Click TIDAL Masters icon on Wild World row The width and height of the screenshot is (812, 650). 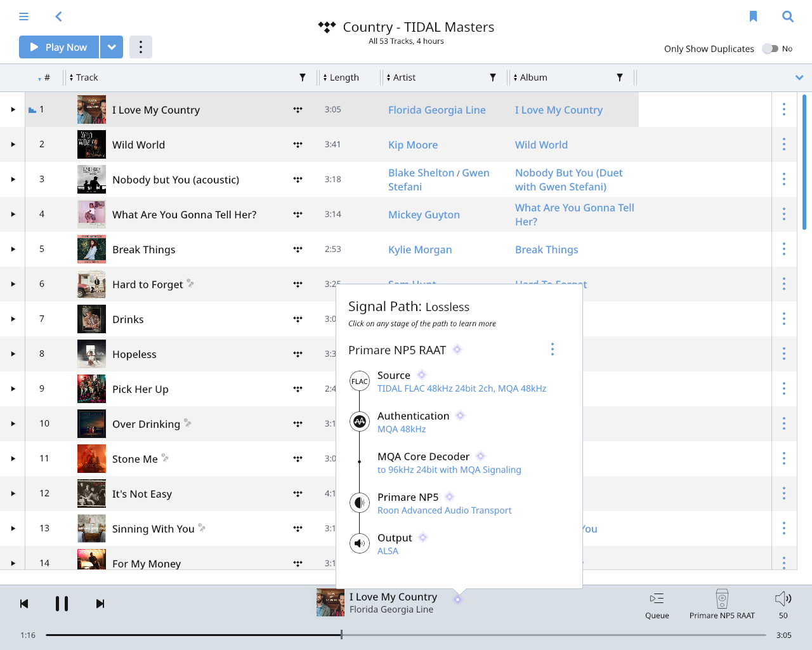tap(298, 144)
